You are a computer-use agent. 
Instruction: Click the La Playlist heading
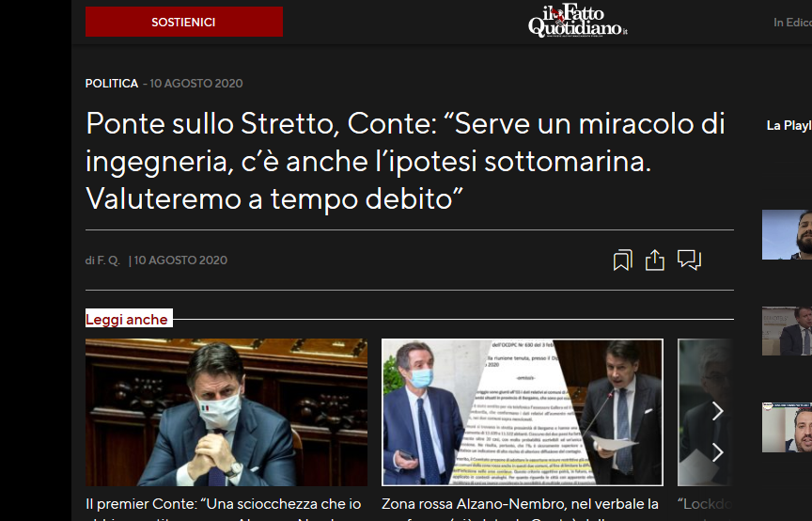(789, 125)
